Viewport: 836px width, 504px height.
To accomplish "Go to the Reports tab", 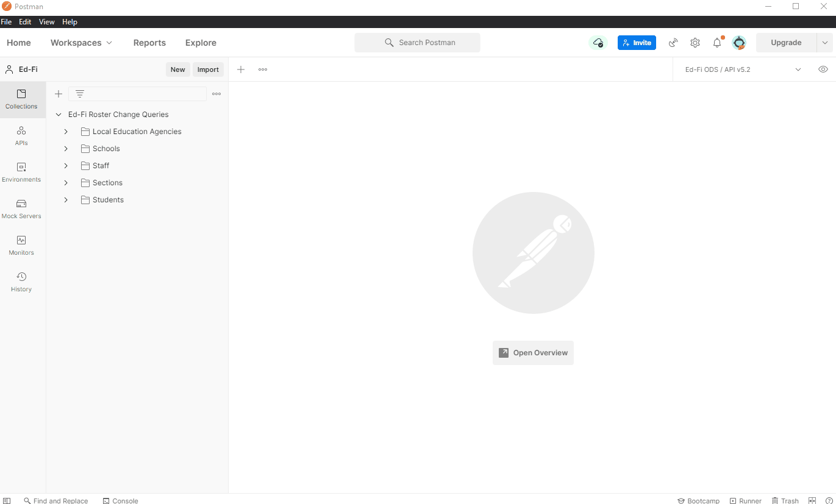I will pyautogui.click(x=149, y=43).
